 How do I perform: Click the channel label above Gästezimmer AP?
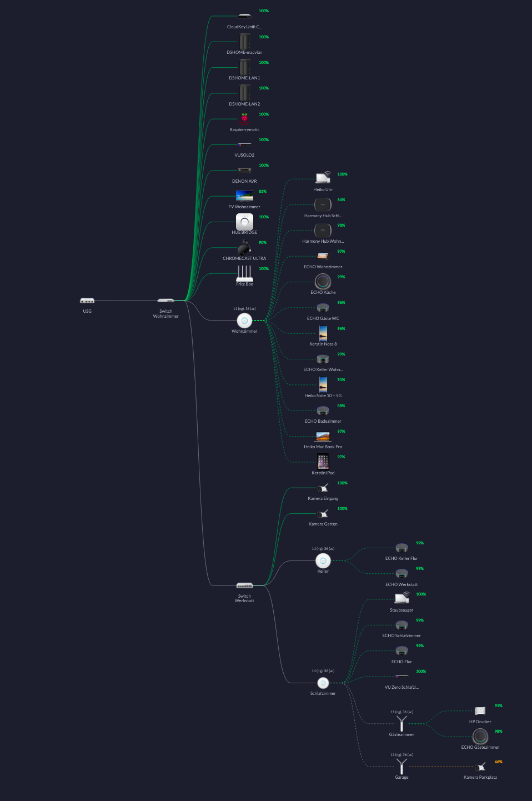pos(401,712)
